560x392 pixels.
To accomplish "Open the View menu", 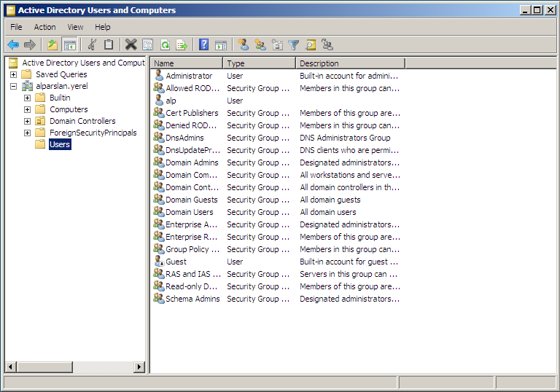I will point(75,27).
